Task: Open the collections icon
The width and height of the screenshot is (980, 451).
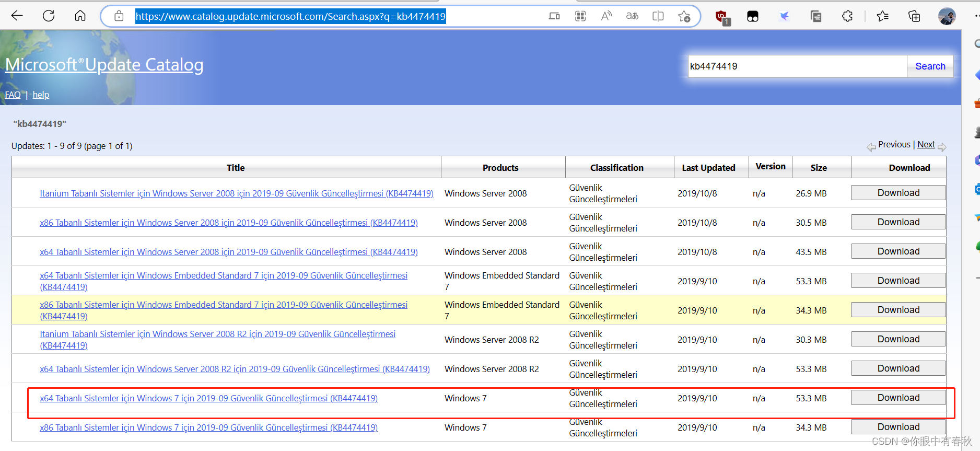Action: (x=914, y=16)
